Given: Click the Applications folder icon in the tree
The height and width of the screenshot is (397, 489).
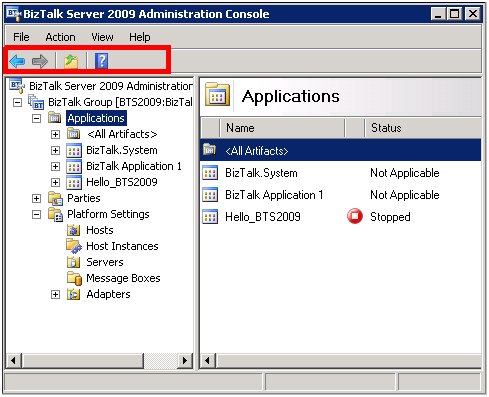Looking at the screenshot, I should (54, 118).
